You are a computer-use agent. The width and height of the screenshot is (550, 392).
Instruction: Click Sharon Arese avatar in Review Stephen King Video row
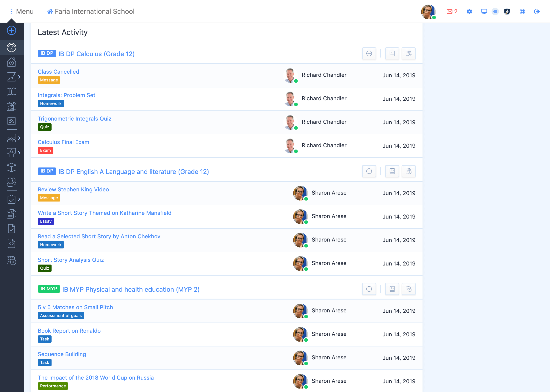coord(300,193)
